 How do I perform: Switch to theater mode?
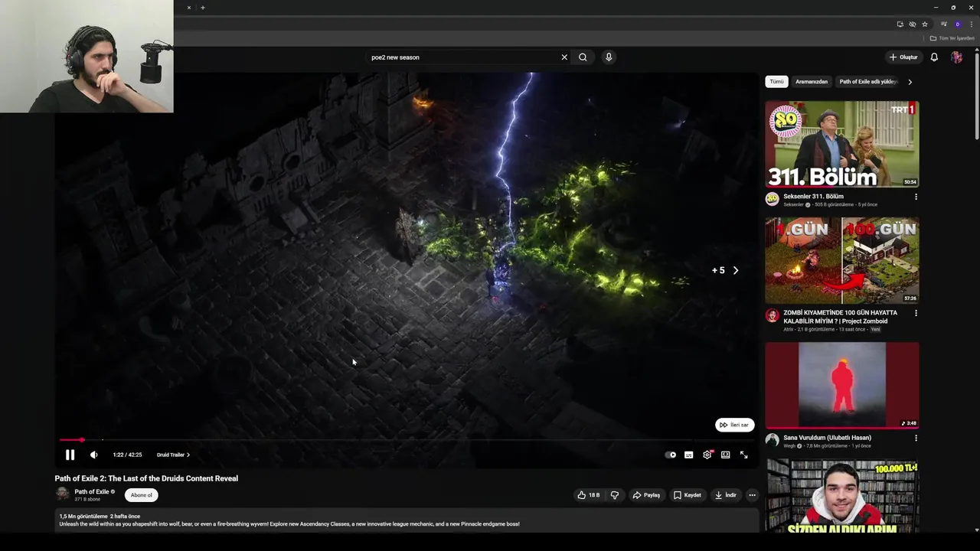(x=725, y=455)
